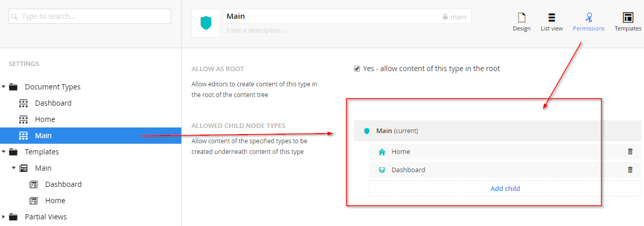Screen dimensions: 644x226
Task: Focus the Type to search field
Action: [x=90, y=16]
